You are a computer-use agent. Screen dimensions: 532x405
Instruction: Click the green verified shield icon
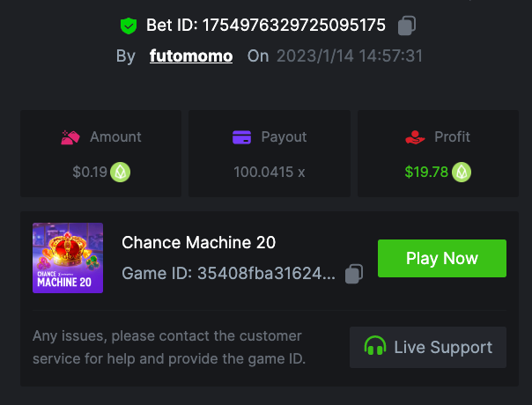click(x=129, y=26)
